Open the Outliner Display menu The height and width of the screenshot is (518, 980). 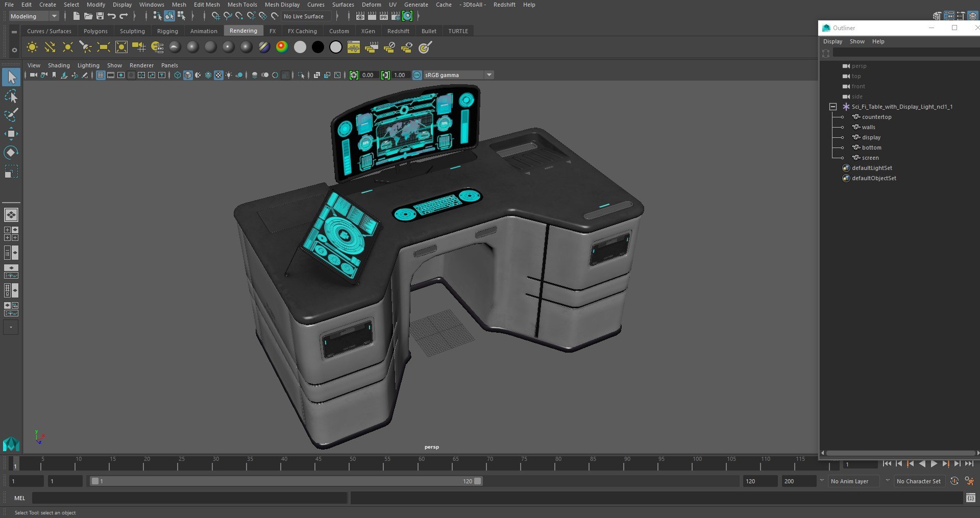pos(832,41)
